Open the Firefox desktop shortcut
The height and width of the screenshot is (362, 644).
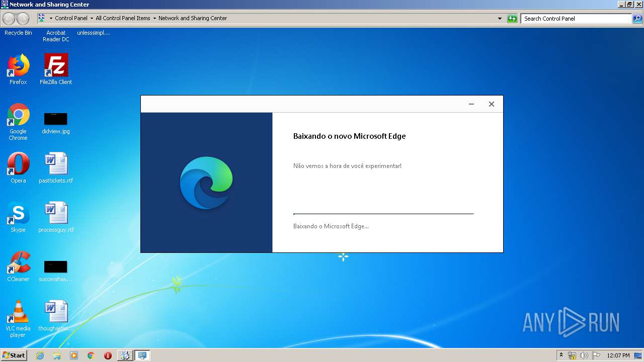point(18,69)
